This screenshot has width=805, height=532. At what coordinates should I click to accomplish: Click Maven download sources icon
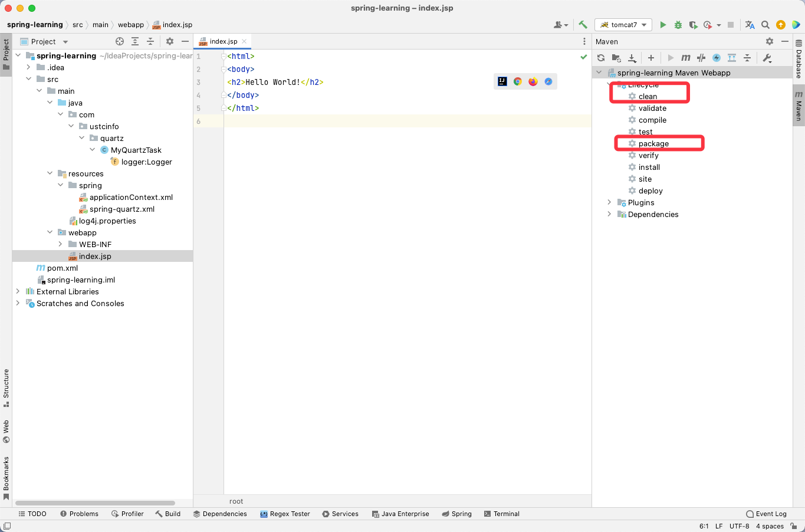pyautogui.click(x=632, y=58)
